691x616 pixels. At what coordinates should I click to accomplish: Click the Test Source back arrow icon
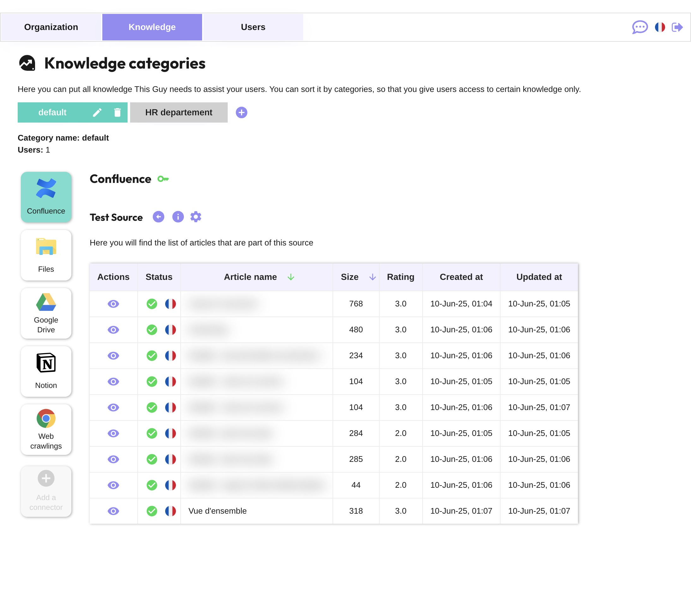click(x=158, y=217)
